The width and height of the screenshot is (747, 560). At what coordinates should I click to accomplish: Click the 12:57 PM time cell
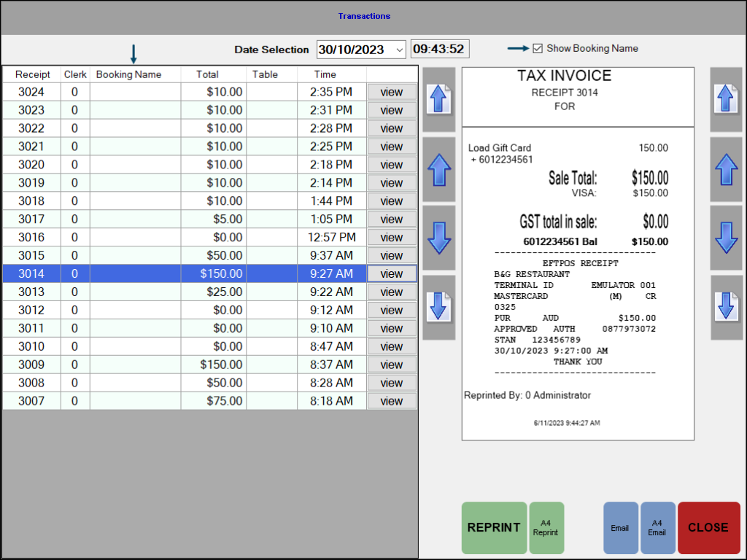coord(332,237)
